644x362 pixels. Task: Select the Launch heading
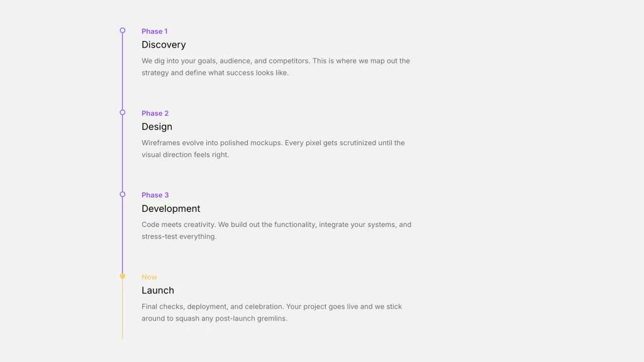(158, 290)
